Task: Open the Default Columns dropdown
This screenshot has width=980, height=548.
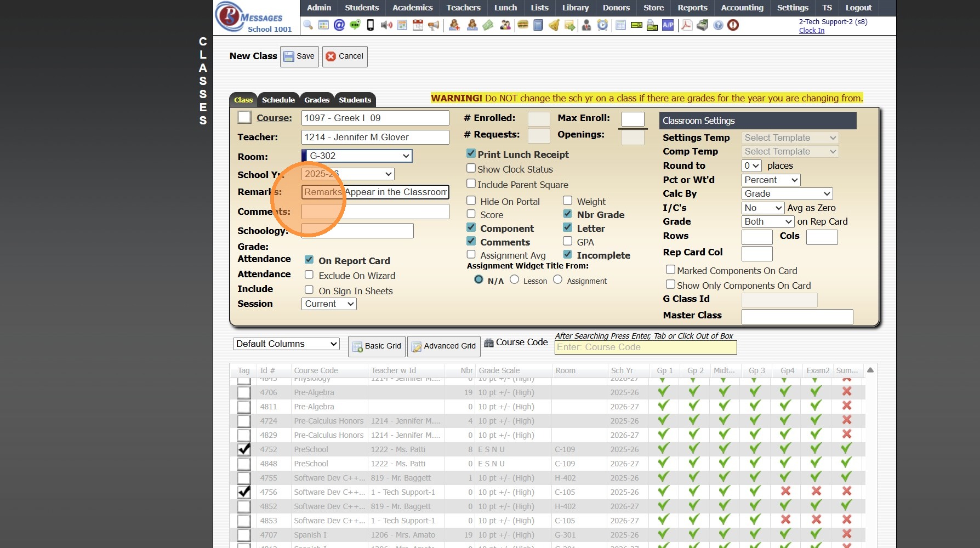Action: [286, 344]
